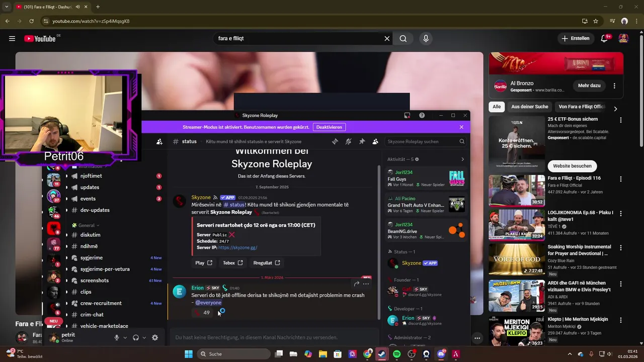Open the diskutim channel
Viewport: 644px width, 362px height.
[x=116, y=235]
